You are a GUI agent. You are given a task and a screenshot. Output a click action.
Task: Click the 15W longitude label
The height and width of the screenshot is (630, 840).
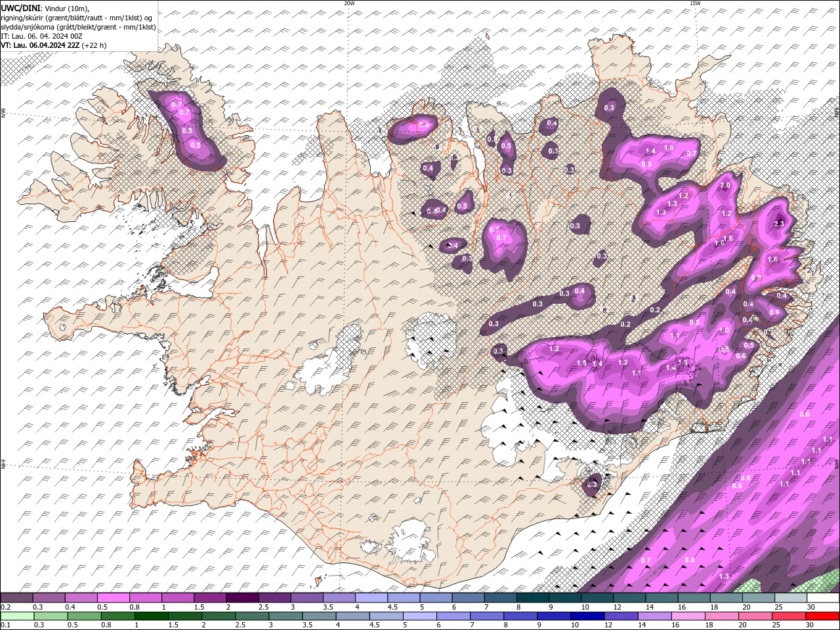coord(695,3)
